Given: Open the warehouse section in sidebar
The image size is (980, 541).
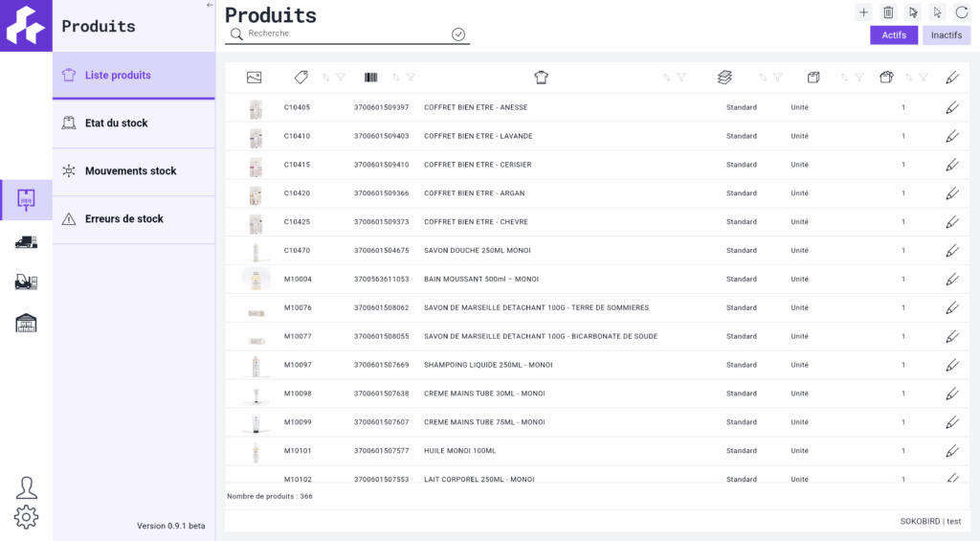Looking at the screenshot, I should point(26,323).
